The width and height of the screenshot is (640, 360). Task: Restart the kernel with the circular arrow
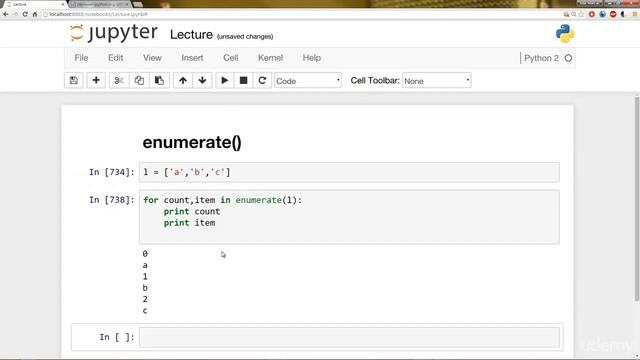pos(262,80)
